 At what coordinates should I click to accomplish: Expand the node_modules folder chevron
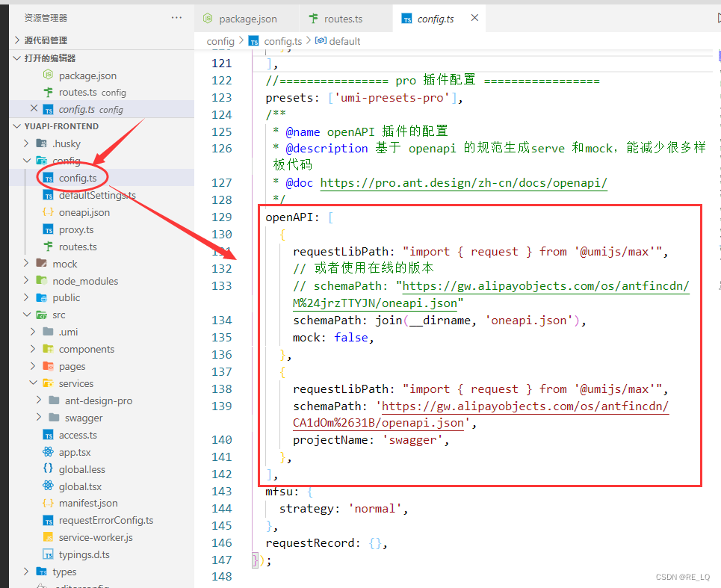27,280
